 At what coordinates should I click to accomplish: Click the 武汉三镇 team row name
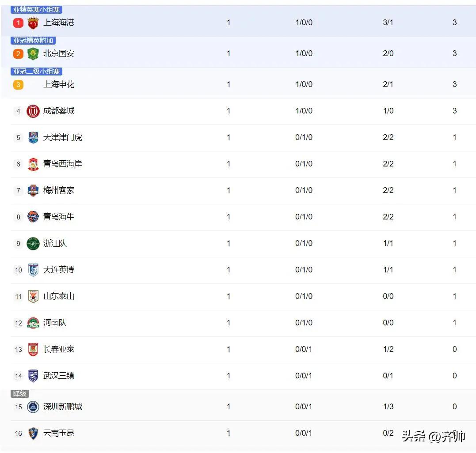59,376
